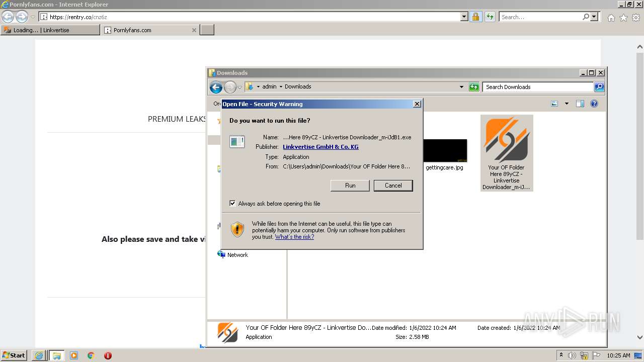Show hidden system tray icons
Image resolution: width=644 pixels, height=362 pixels.
[x=561, y=355]
